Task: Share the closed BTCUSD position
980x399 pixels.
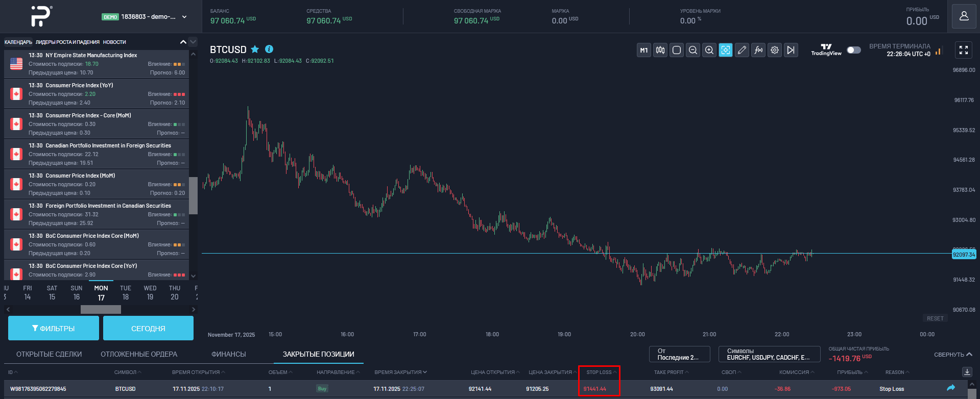Action: pos(950,388)
